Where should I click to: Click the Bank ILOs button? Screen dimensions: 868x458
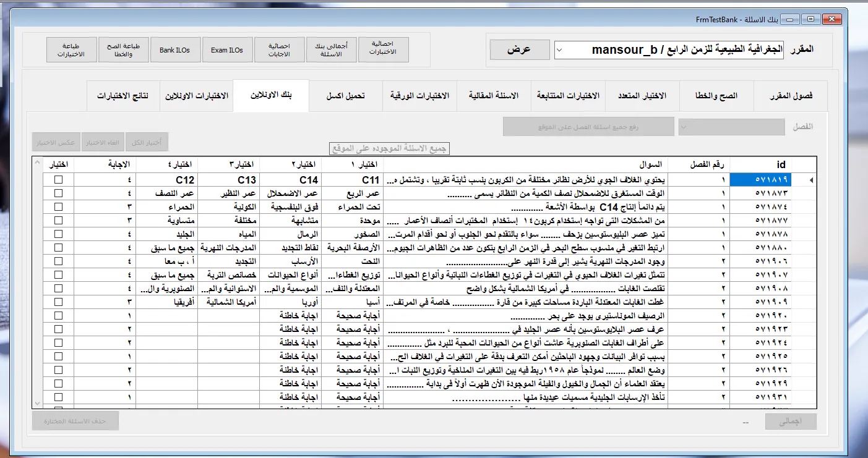[176, 49]
